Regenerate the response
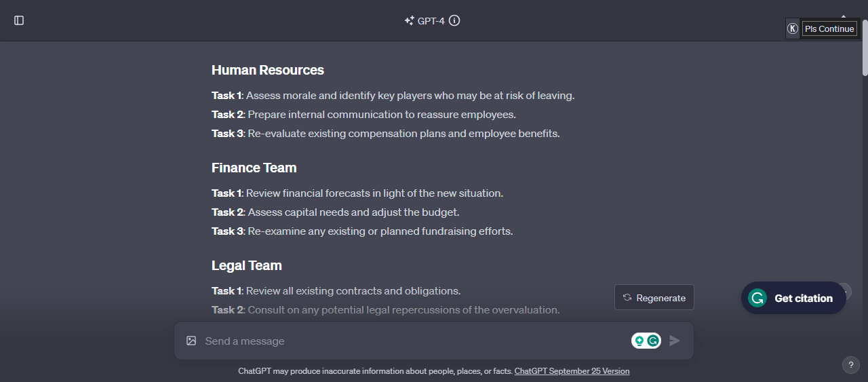Image resolution: width=868 pixels, height=382 pixels. (654, 297)
